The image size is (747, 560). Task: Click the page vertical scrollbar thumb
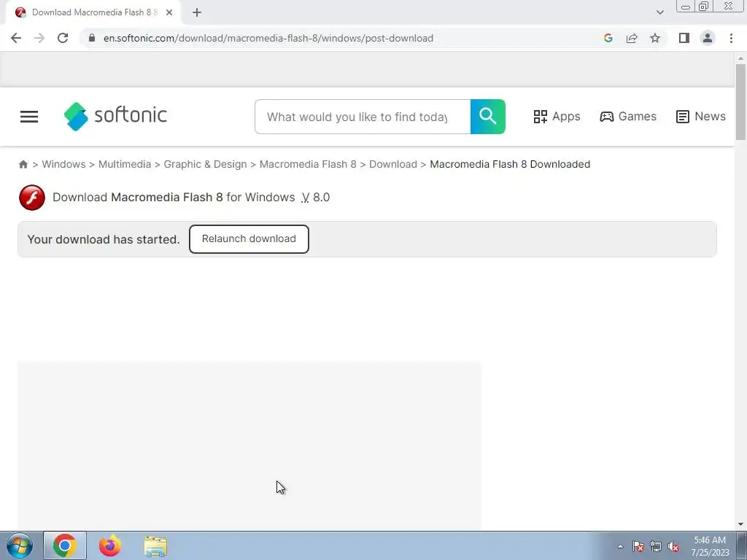(x=740, y=102)
